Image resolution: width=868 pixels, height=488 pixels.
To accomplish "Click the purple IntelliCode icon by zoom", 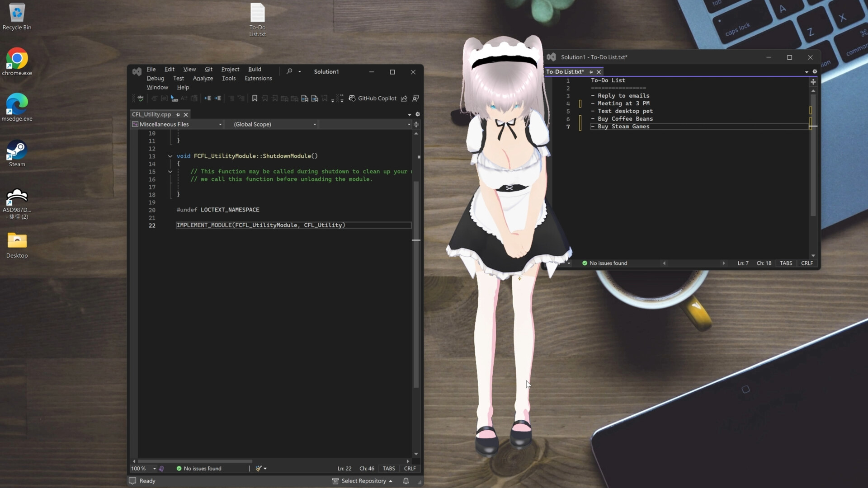I will click(x=161, y=469).
